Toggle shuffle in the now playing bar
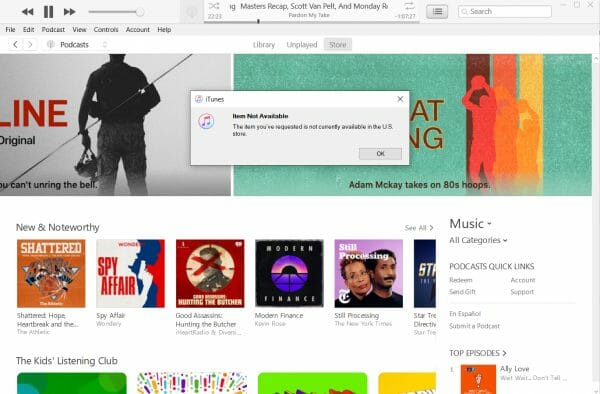 [x=214, y=6]
